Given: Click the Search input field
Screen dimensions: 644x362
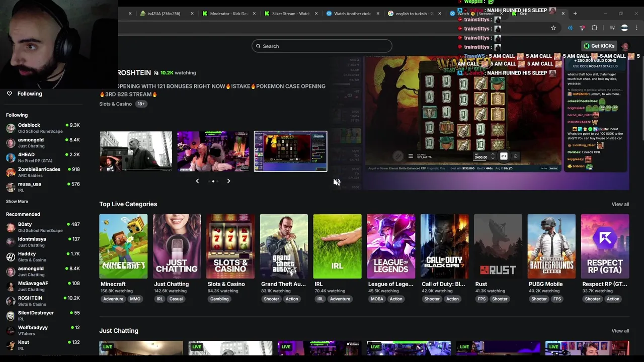Looking at the screenshot, I should (x=322, y=46).
